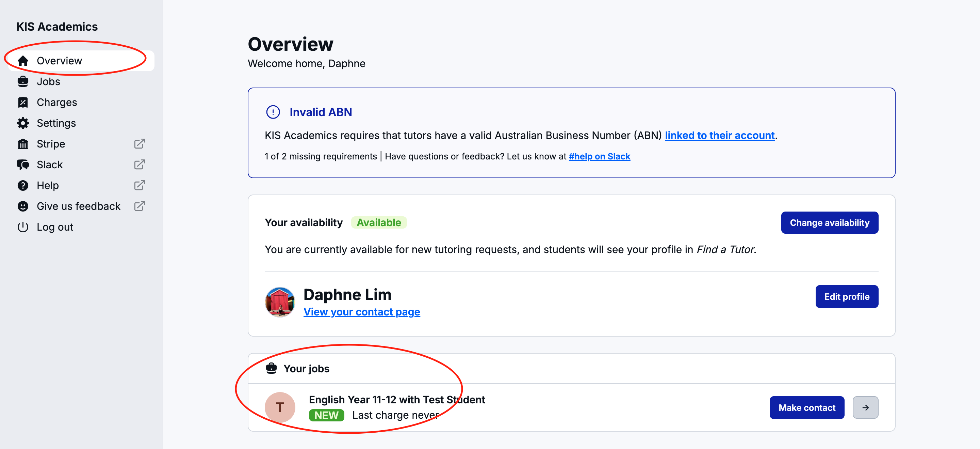Click Daphne Lim's profile photo
Screen dimensions: 980x449
coord(280,302)
